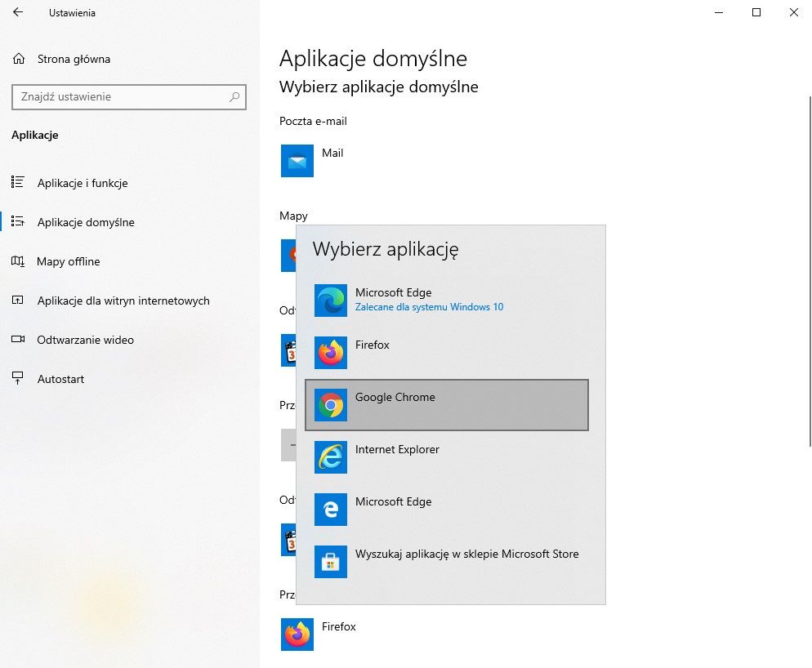Open Autostart section
812x668 pixels.
click(129, 379)
